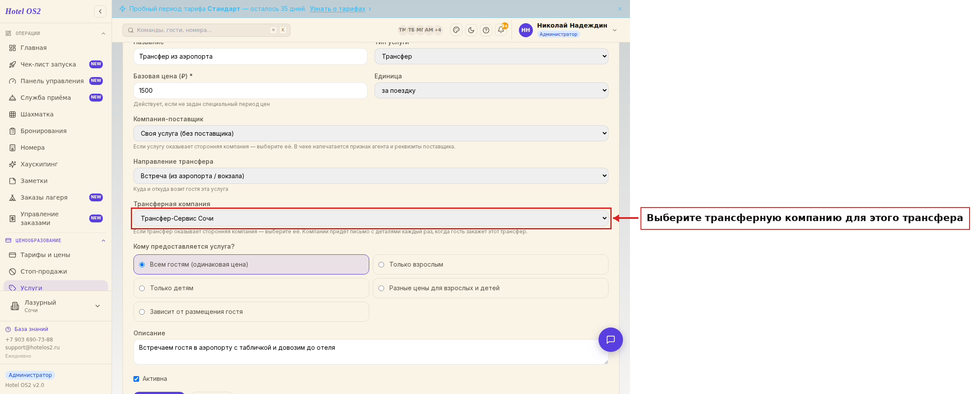Open the Единица dropdown showing за поездку
Image resolution: width=980 pixels, height=394 pixels.
pyautogui.click(x=491, y=91)
